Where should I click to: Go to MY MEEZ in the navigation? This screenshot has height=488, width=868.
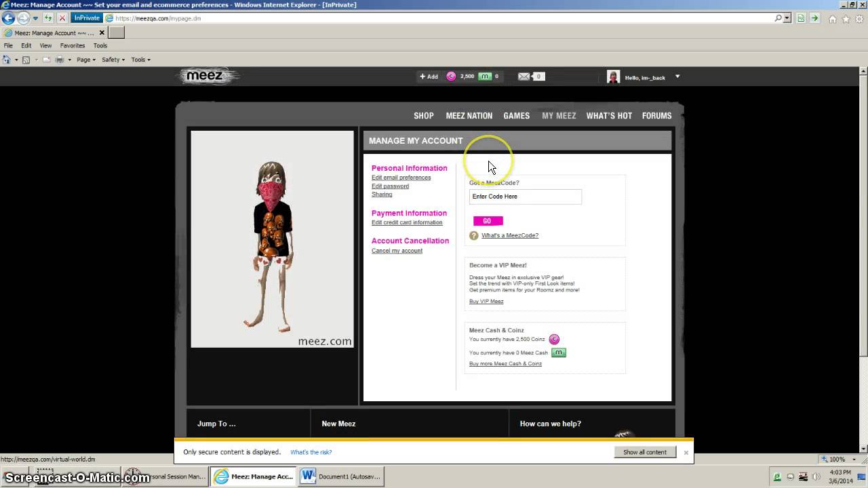[x=559, y=116]
